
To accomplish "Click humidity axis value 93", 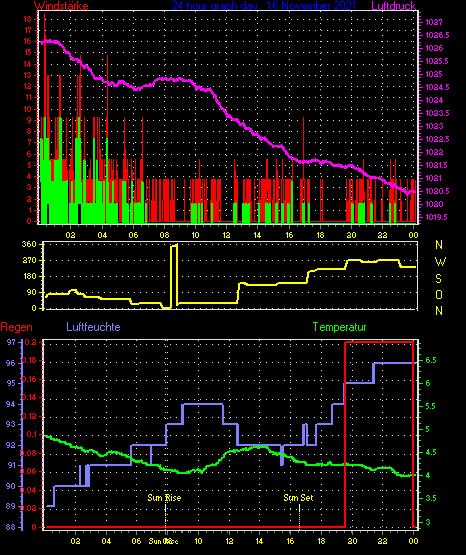I will click(11, 424).
